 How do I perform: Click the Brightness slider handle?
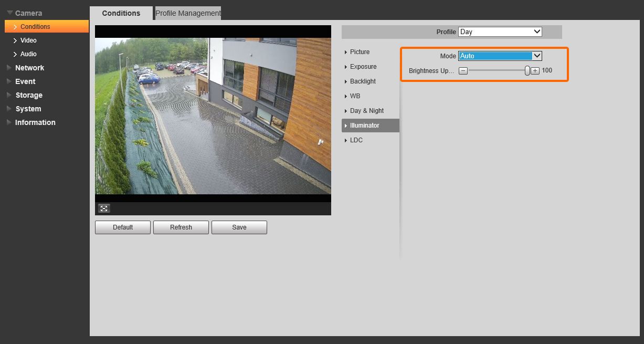click(527, 71)
